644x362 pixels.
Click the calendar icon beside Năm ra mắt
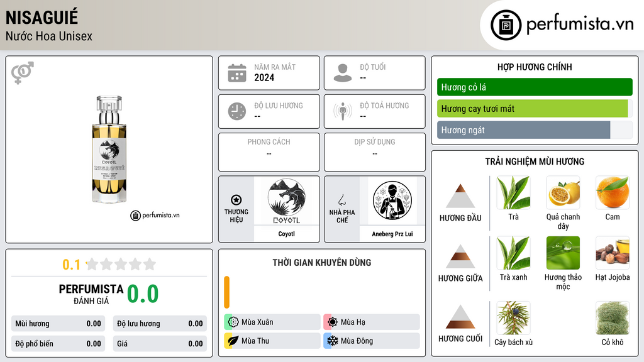(237, 73)
